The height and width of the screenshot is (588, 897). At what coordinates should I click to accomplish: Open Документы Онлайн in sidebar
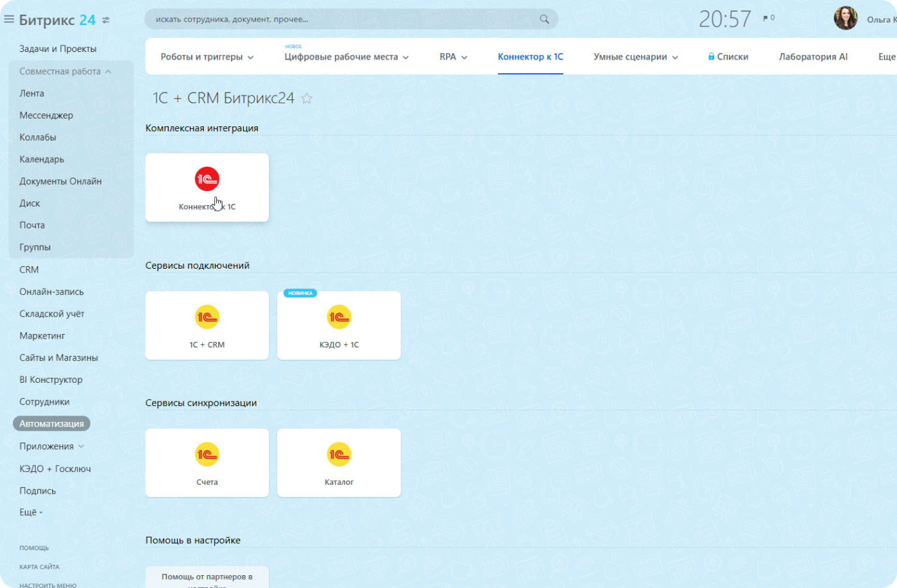tap(60, 181)
